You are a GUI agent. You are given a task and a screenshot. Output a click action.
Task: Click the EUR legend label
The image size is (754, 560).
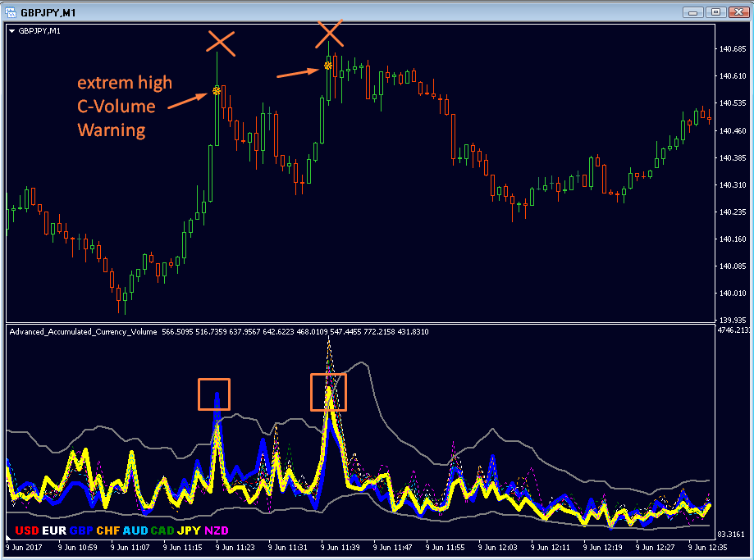[x=54, y=530]
